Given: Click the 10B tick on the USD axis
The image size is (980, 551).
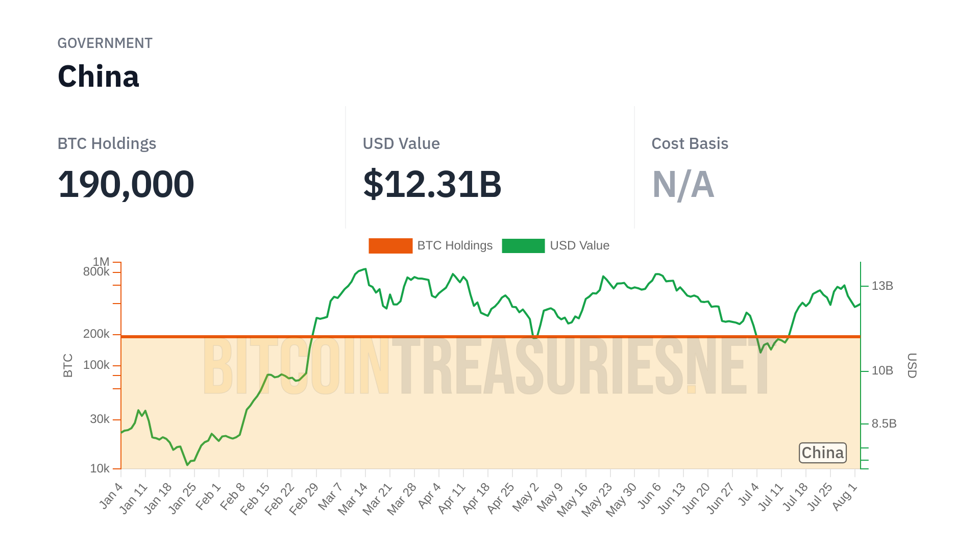Looking at the screenshot, I should point(882,370).
